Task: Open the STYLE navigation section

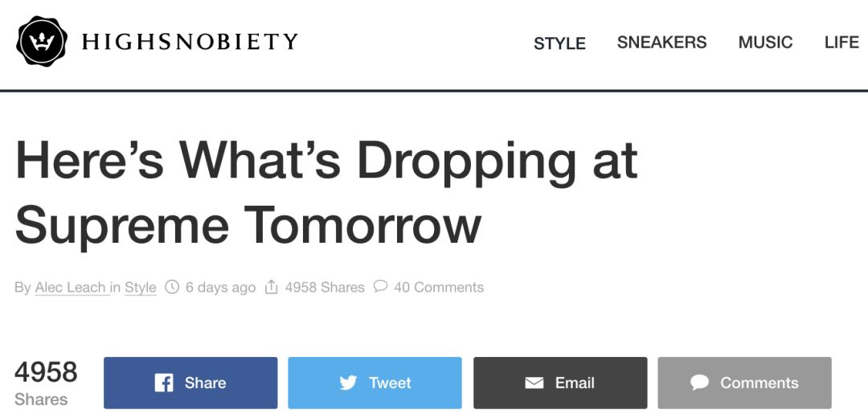Action: 559,43
